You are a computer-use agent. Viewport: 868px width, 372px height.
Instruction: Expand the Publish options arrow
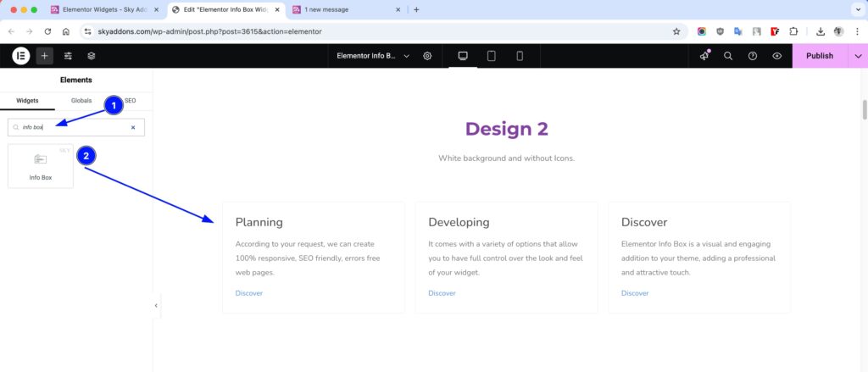pos(858,56)
